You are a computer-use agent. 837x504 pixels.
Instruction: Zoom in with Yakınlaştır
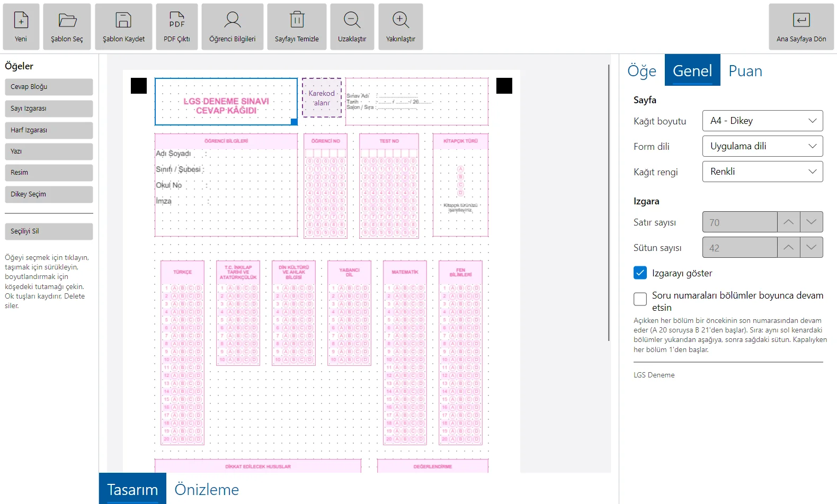click(400, 27)
